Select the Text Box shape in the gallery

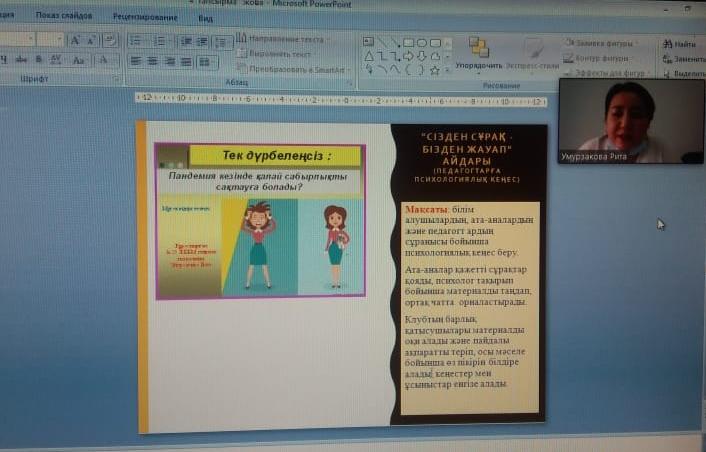pyautogui.click(x=368, y=42)
